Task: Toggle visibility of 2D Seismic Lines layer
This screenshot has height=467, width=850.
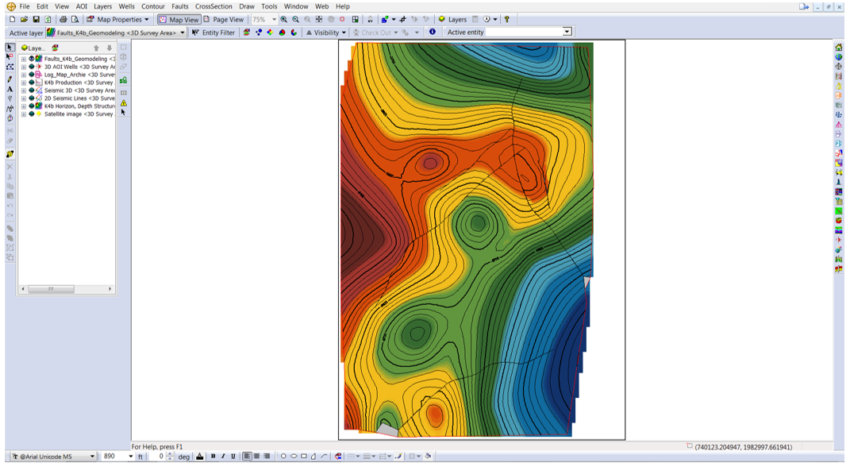Action: (x=31, y=98)
